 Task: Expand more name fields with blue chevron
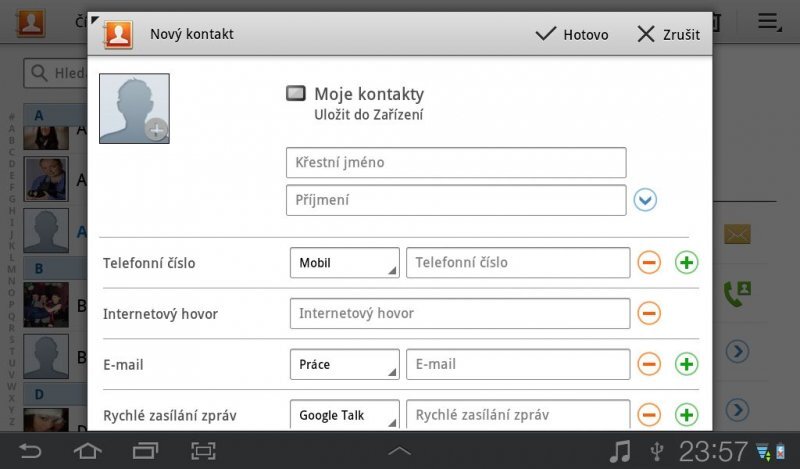coord(645,200)
